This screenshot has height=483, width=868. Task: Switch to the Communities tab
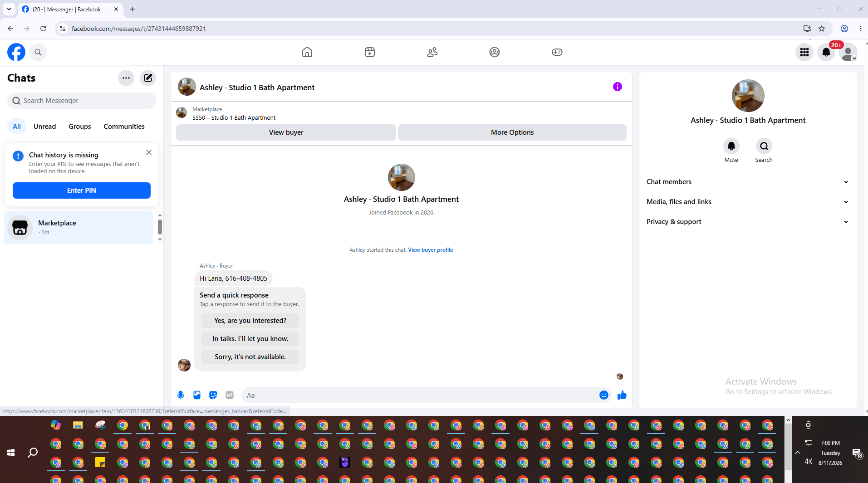tap(124, 127)
